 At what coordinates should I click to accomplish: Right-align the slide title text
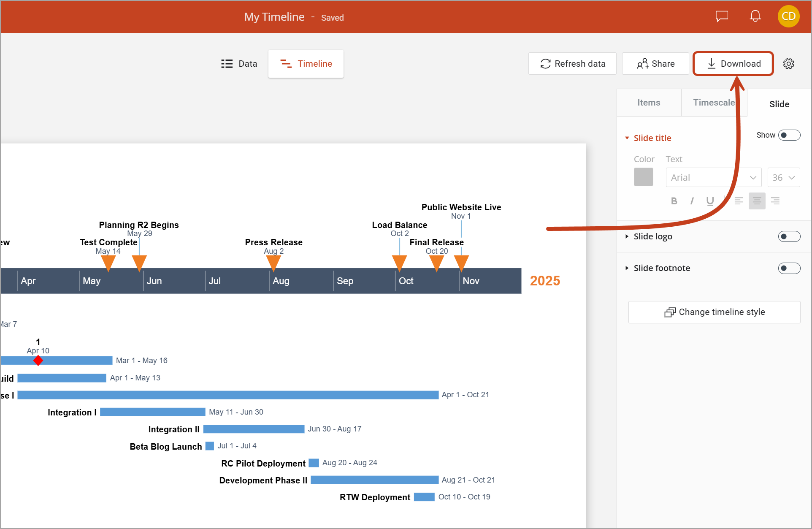coord(775,201)
